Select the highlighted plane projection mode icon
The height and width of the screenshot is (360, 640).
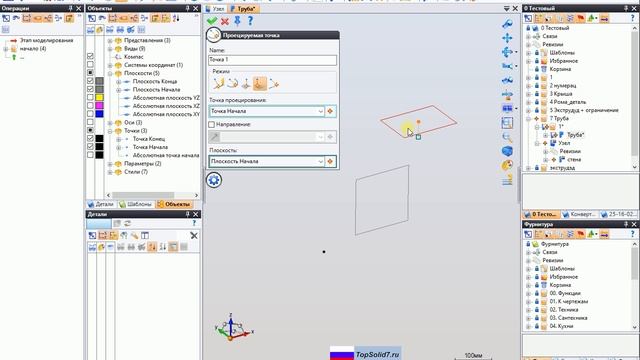click(260, 84)
